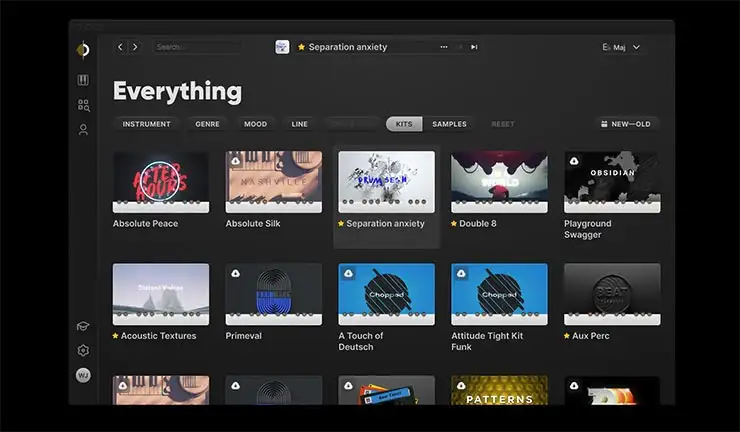Click the current kit artwork in the top bar
This screenshot has height=432, width=740.
pos(282,47)
